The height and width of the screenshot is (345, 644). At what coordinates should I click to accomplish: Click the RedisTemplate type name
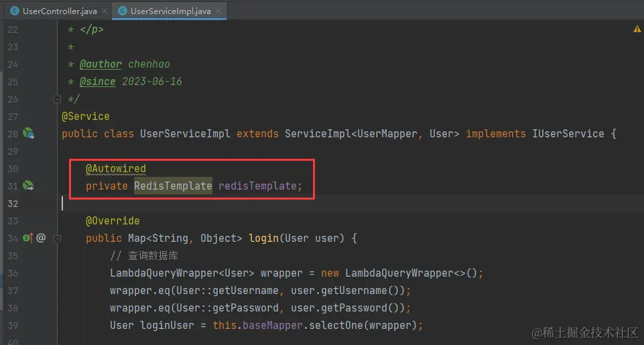pos(173,186)
